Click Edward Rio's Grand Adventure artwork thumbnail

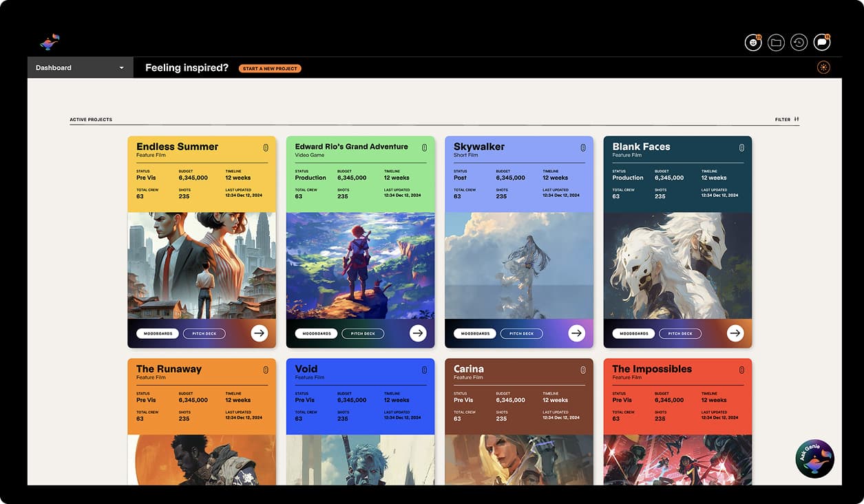click(361, 265)
